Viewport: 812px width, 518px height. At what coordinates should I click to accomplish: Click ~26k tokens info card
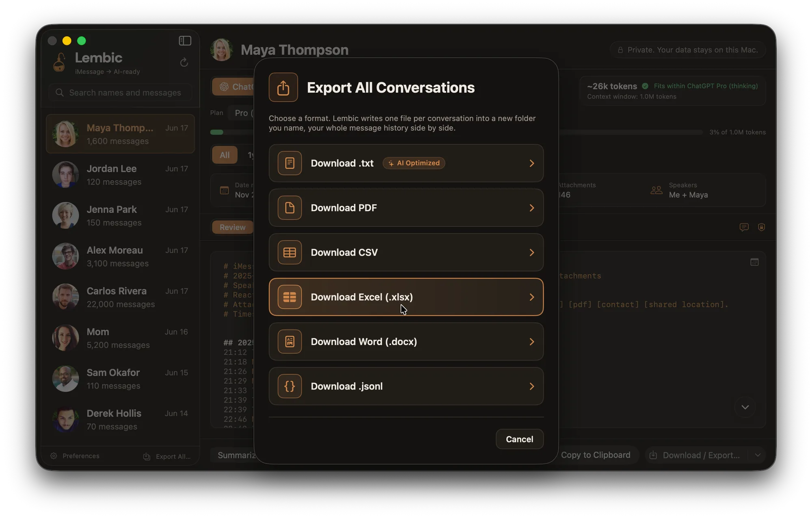tap(673, 91)
